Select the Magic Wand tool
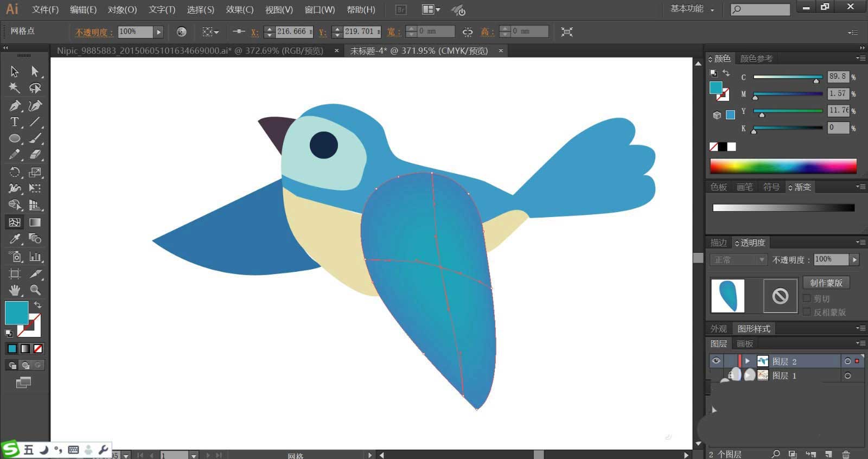The width and height of the screenshot is (868, 459). pyautogui.click(x=15, y=88)
